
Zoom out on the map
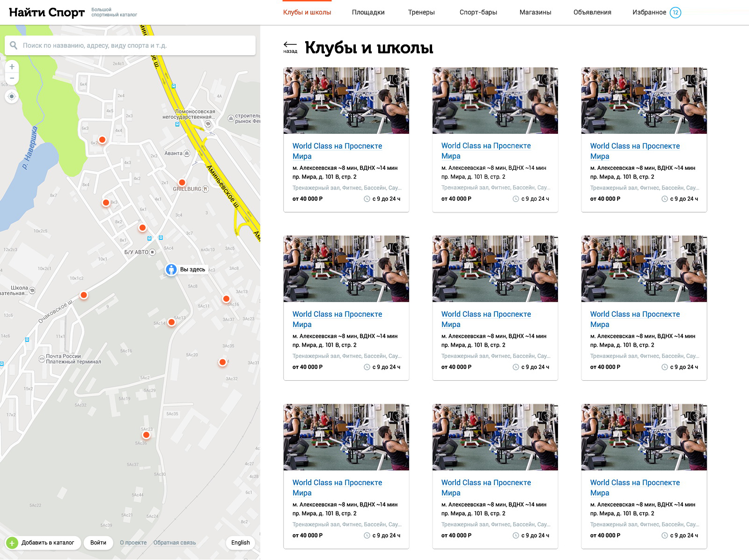[x=12, y=78]
